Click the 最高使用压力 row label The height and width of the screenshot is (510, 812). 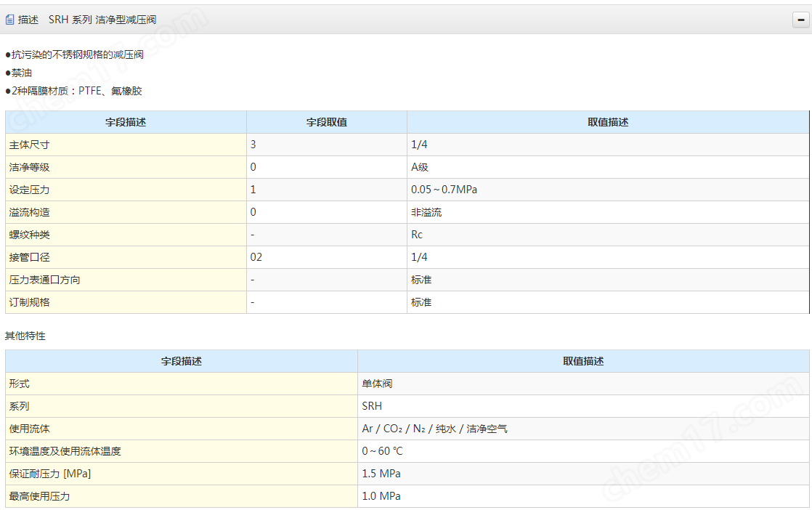pos(39,496)
